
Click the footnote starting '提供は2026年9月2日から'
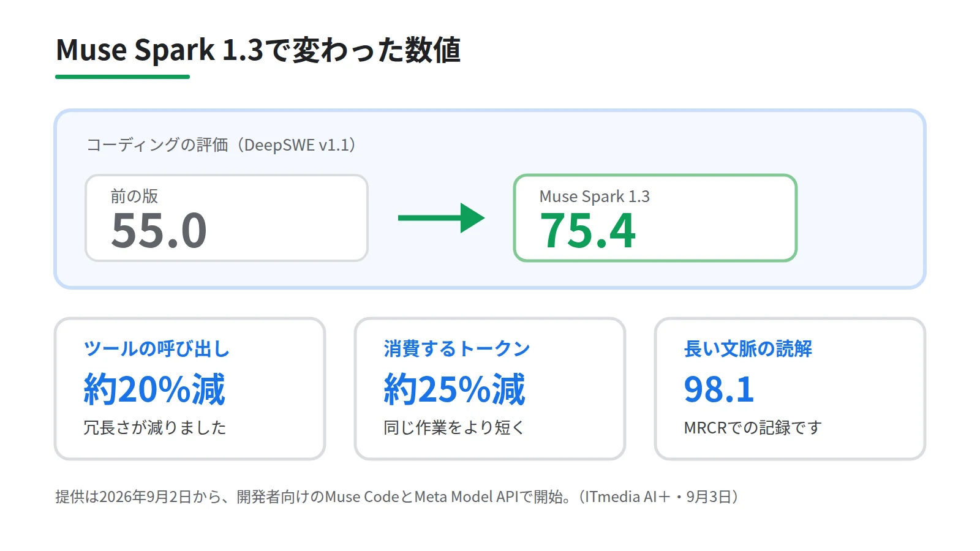[x=397, y=497]
